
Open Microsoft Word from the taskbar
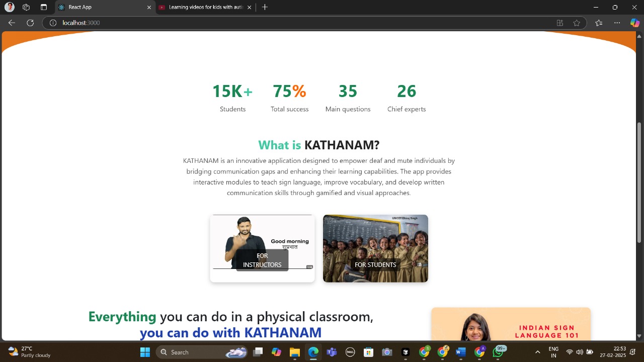pyautogui.click(x=460, y=352)
